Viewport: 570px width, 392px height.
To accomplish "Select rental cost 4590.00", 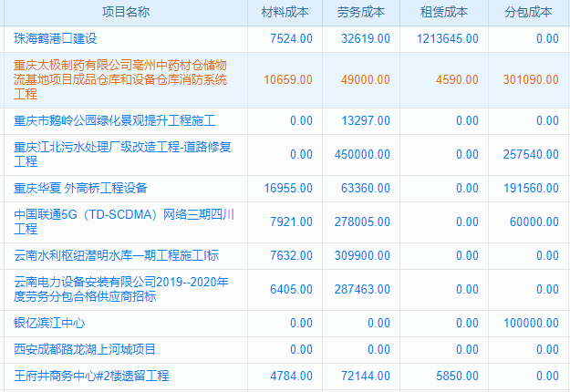I will pyautogui.click(x=457, y=79).
